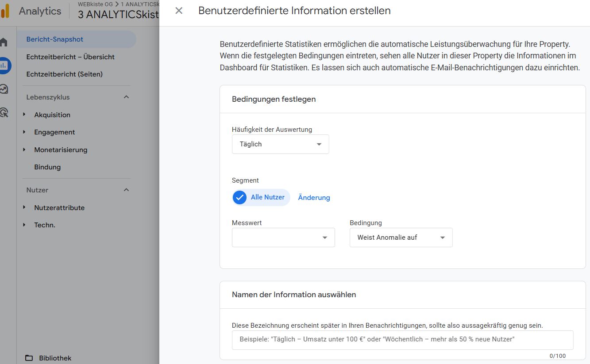Click the information name input field
This screenshot has width=590, height=364.
(x=402, y=340)
